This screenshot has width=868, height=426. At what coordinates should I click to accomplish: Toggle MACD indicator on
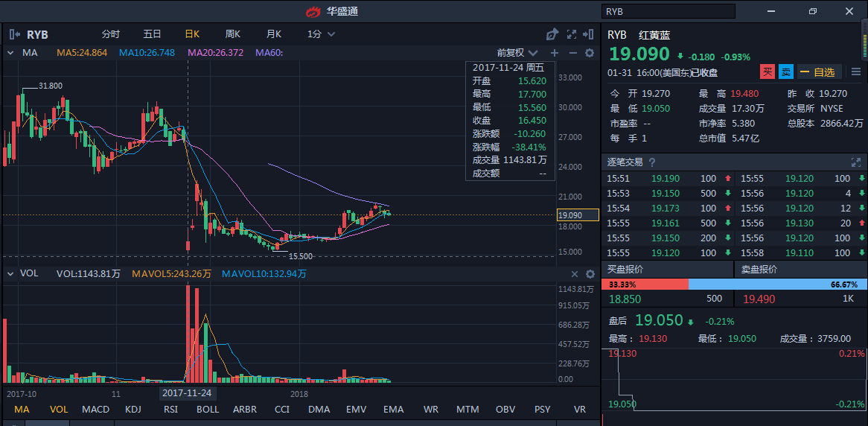pyautogui.click(x=95, y=410)
